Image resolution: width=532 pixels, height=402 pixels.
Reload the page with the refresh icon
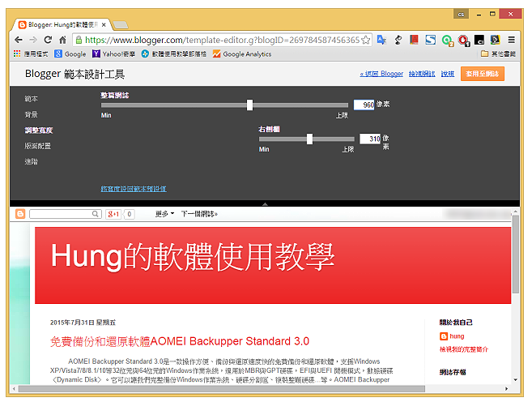[x=48, y=40]
